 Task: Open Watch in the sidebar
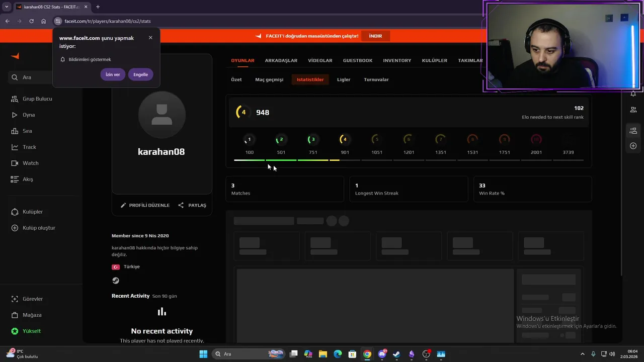(25, 163)
